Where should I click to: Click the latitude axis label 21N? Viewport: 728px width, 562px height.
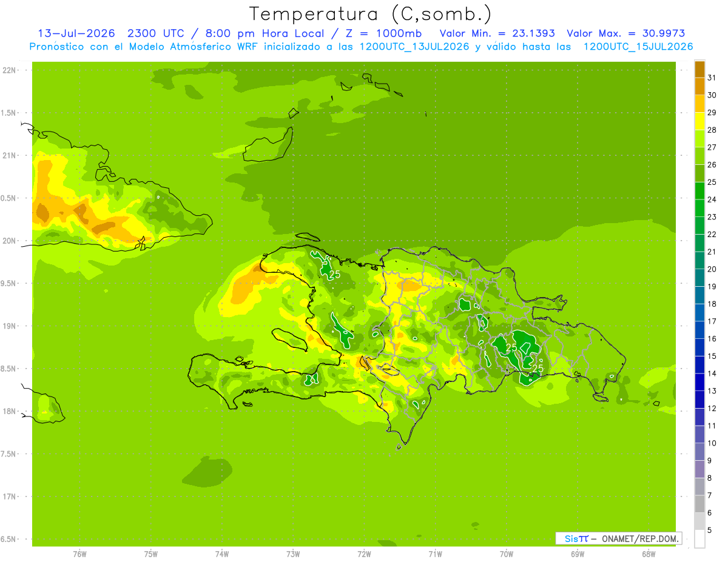pyautogui.click(x=10, y=155)
